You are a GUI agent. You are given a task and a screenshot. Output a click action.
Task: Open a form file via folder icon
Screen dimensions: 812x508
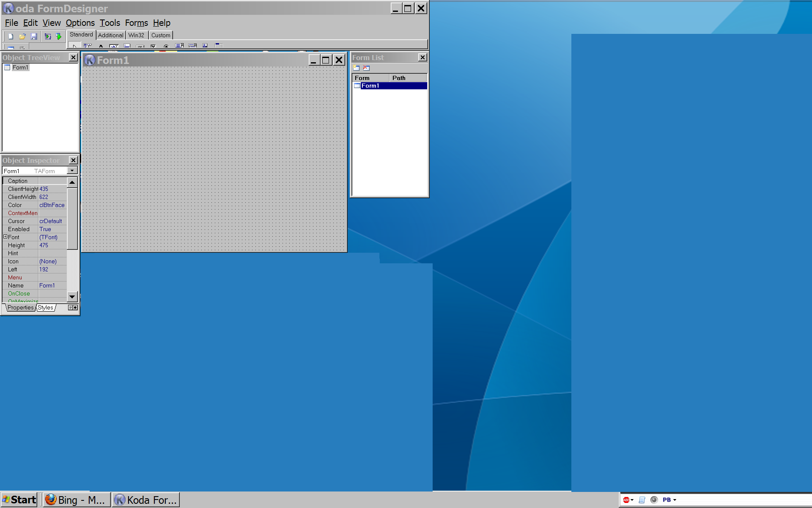coord(22,36)
